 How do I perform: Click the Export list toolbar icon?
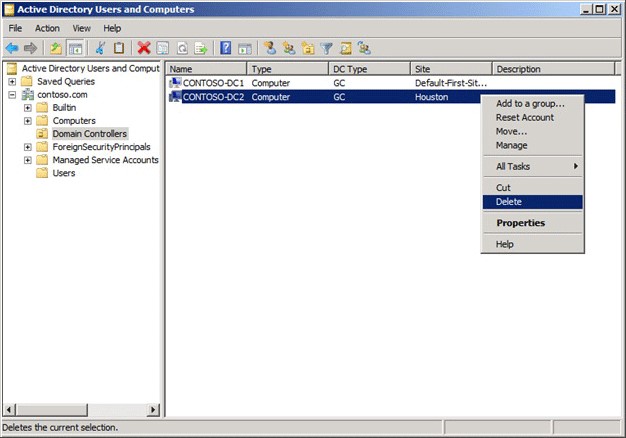200,47
